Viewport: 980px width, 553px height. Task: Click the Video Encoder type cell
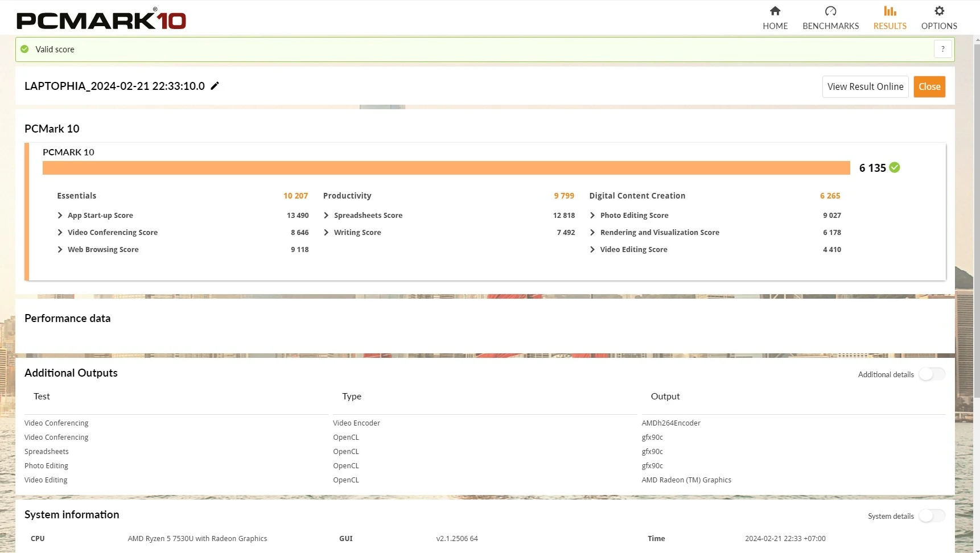pyautogui.click(x=356, y=423)
